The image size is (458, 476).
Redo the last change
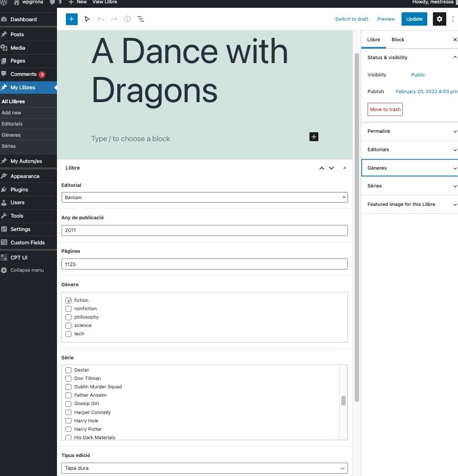coord(114,19)
